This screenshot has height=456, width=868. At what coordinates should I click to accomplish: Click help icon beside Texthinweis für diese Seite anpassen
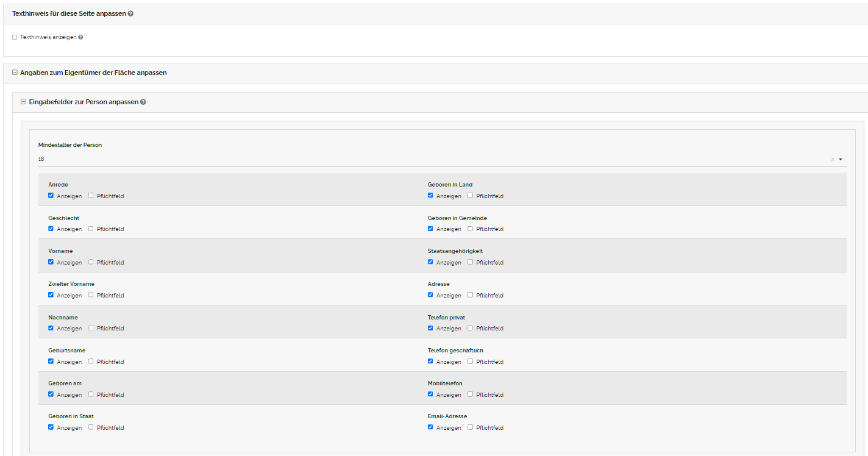click(x=130, y=13)
